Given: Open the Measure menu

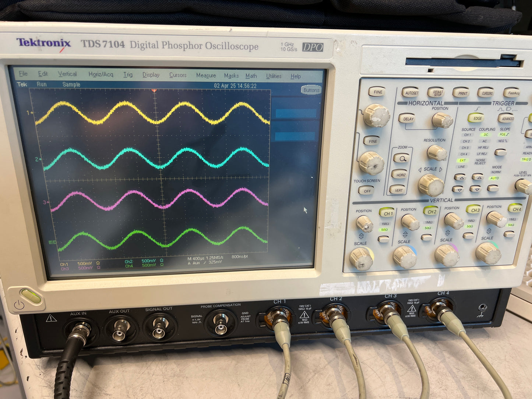Looking at the screenshot, I should [x=206, y=75].
